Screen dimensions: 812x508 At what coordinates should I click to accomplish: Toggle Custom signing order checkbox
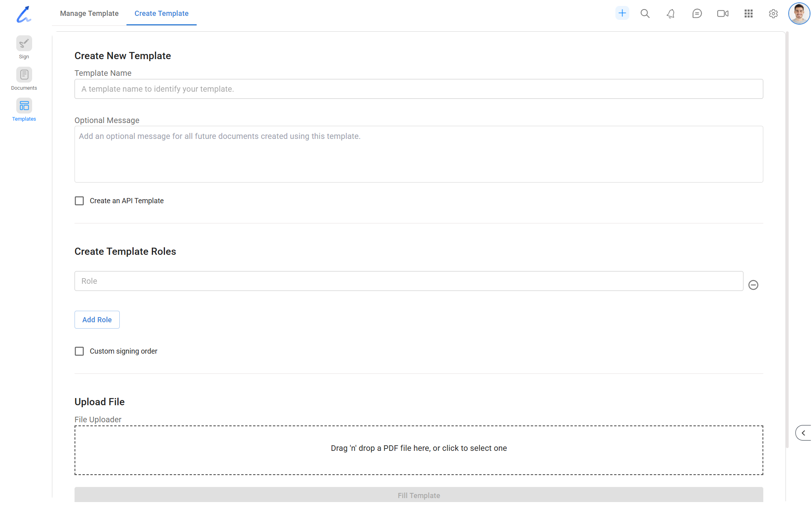[x=79, y=351]
